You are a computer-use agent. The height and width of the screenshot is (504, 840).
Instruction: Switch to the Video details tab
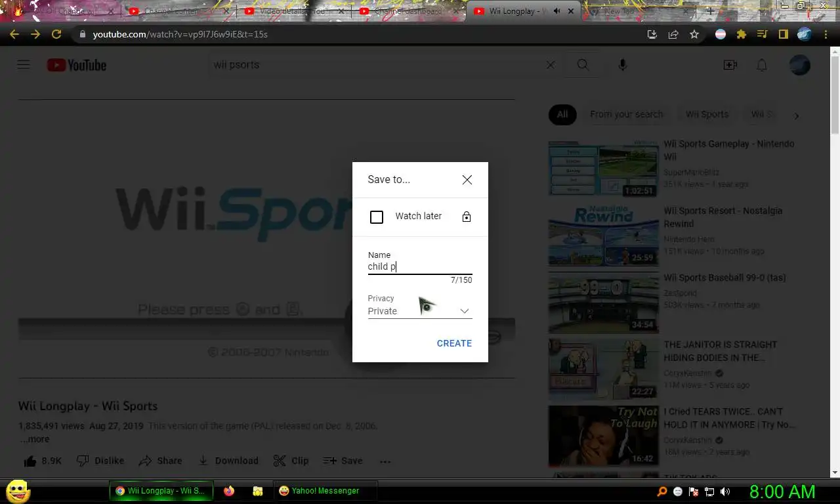[293, 11]
